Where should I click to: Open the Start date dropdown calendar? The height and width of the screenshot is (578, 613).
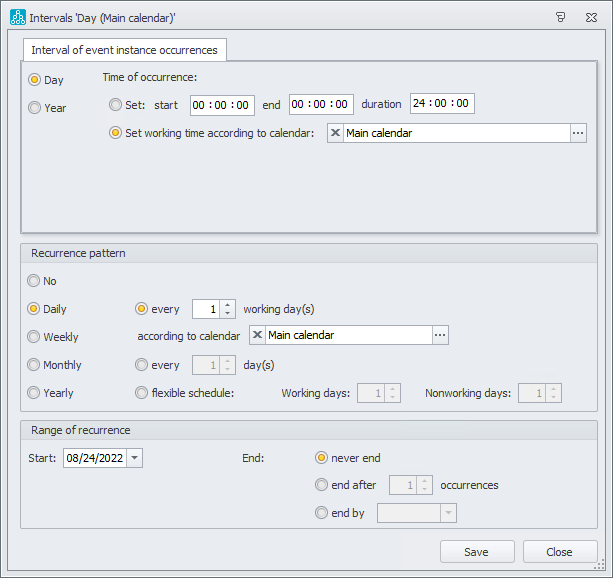coord(135,458)
